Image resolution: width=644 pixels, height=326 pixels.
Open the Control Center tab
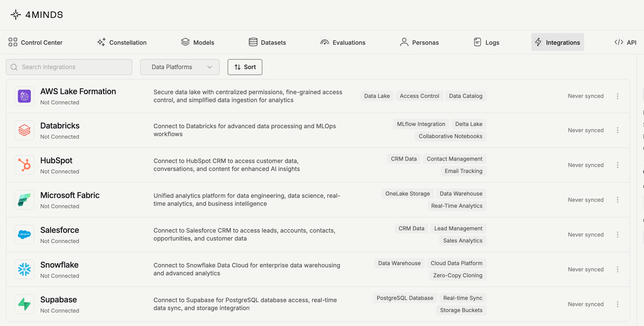point(35,42)
